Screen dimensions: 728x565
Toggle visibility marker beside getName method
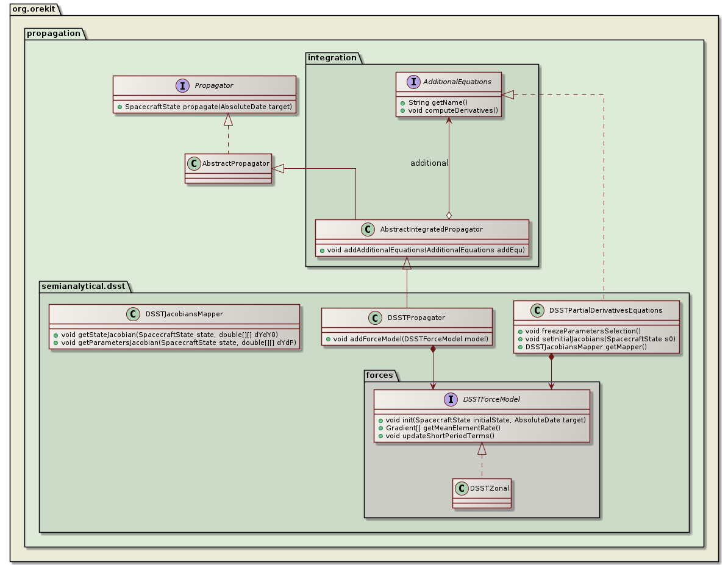point(402,102)
